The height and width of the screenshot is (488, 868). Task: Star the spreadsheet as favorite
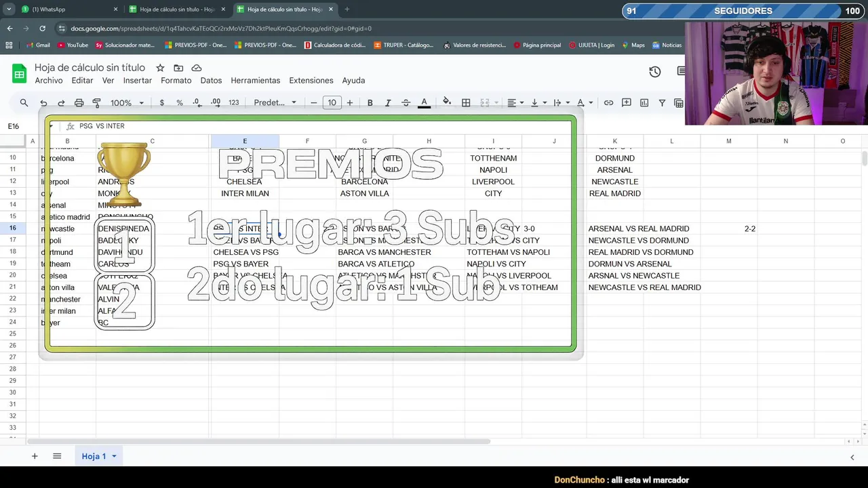[160, 68]
